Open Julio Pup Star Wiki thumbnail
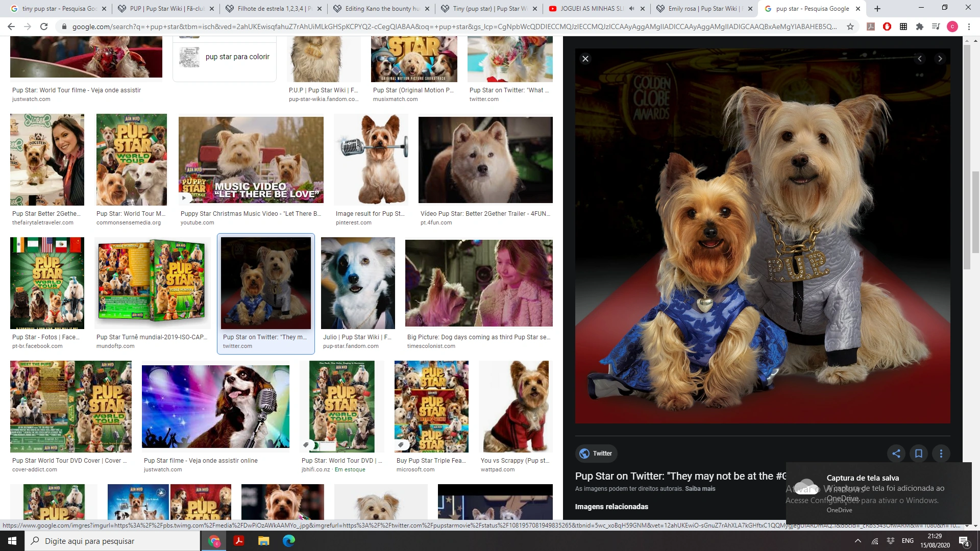Viewport: 980px width, 551px height. coord(357,283)
